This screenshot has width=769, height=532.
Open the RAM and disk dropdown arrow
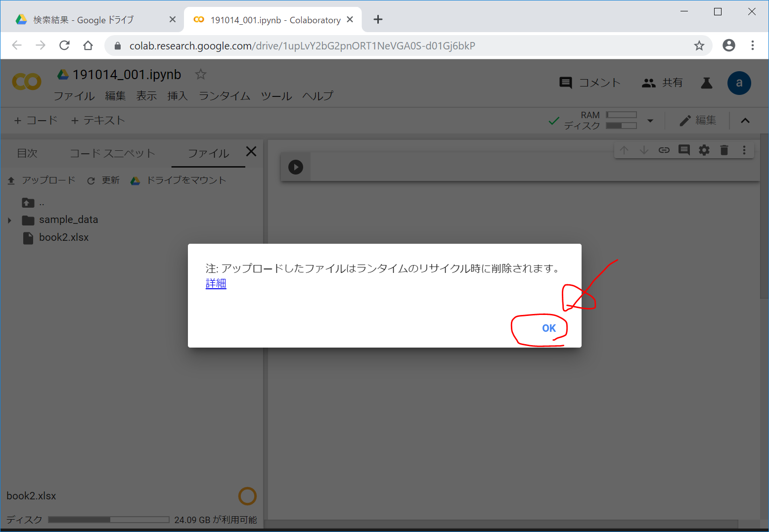coord(650,121)
